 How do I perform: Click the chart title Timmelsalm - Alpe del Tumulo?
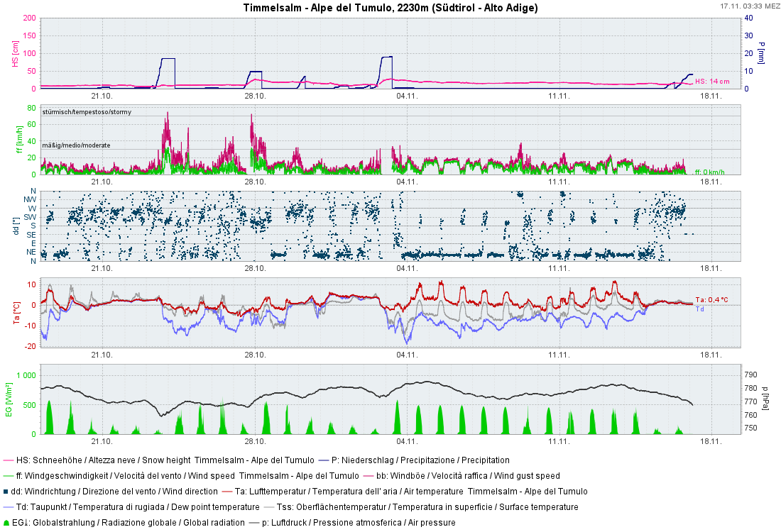click(390, 8)
